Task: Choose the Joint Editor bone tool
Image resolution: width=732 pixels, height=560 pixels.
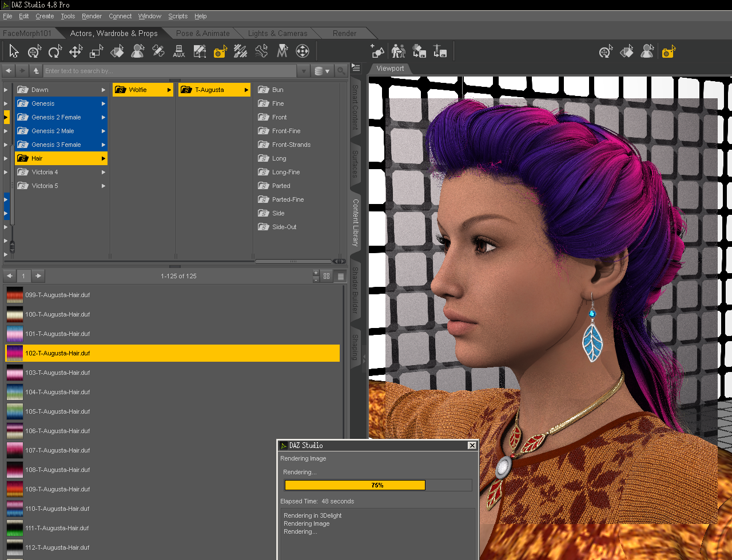Action: [x=261, y=52]
